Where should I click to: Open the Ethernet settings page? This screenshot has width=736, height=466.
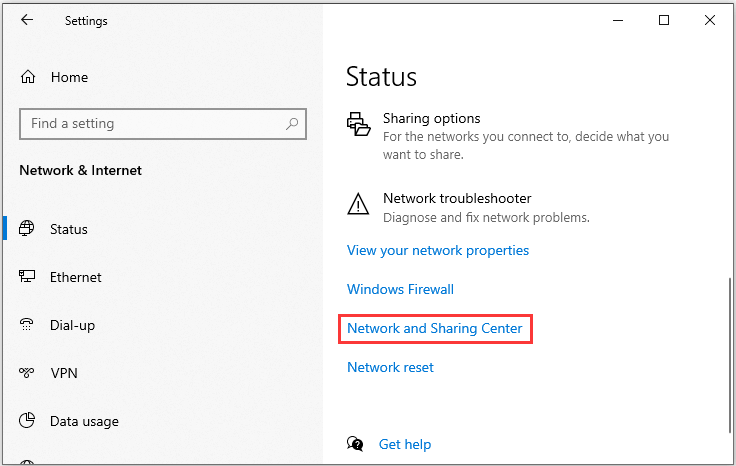tap(76, 277)
